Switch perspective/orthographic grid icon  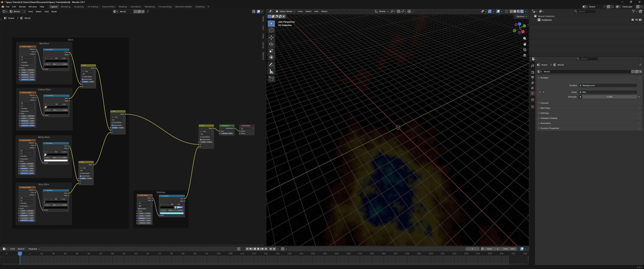[525, 55]
